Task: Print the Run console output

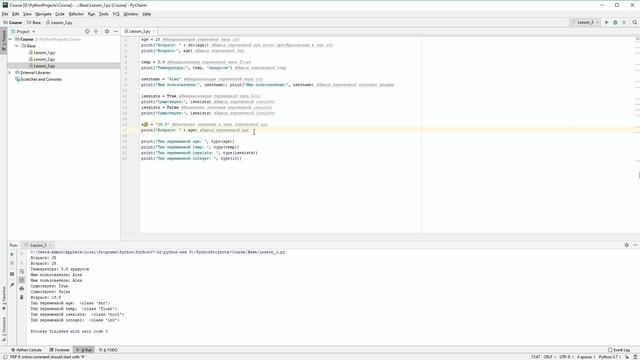Action: 22,289
